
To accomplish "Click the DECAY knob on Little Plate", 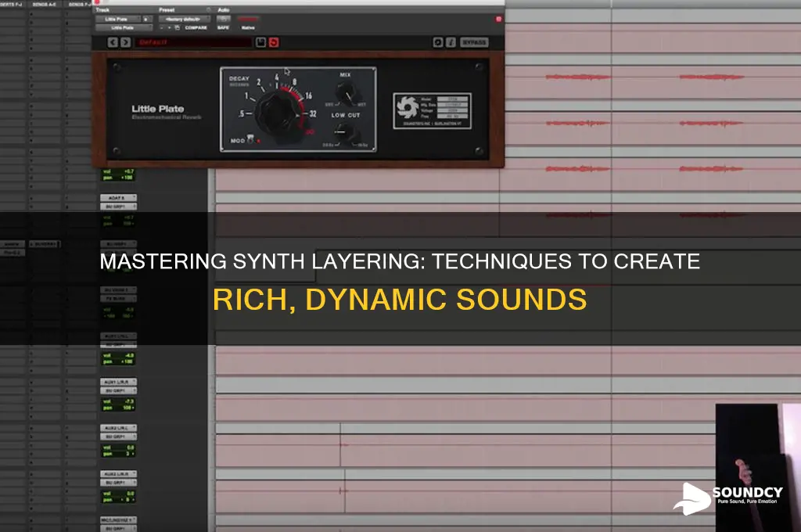I will [x=278, y=114].
